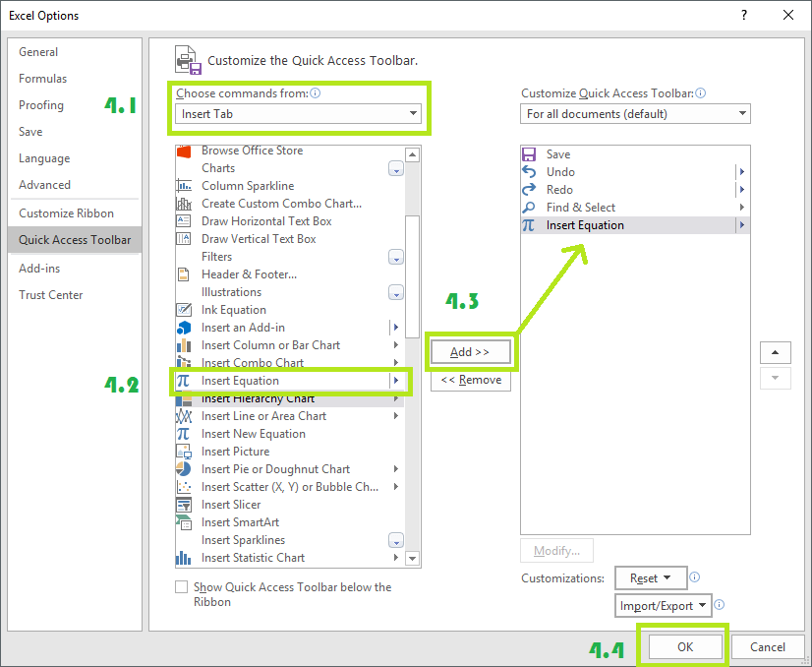Click the Insert SmartArt icon

(x=184, y=521)
